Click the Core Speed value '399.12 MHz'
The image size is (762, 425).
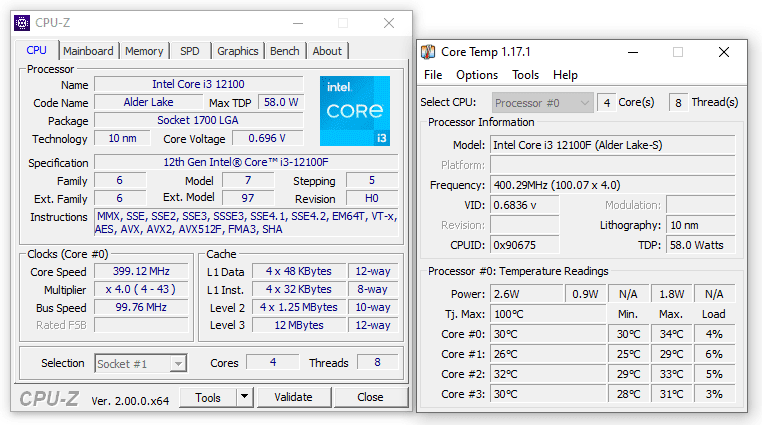[x=141, y=271]
